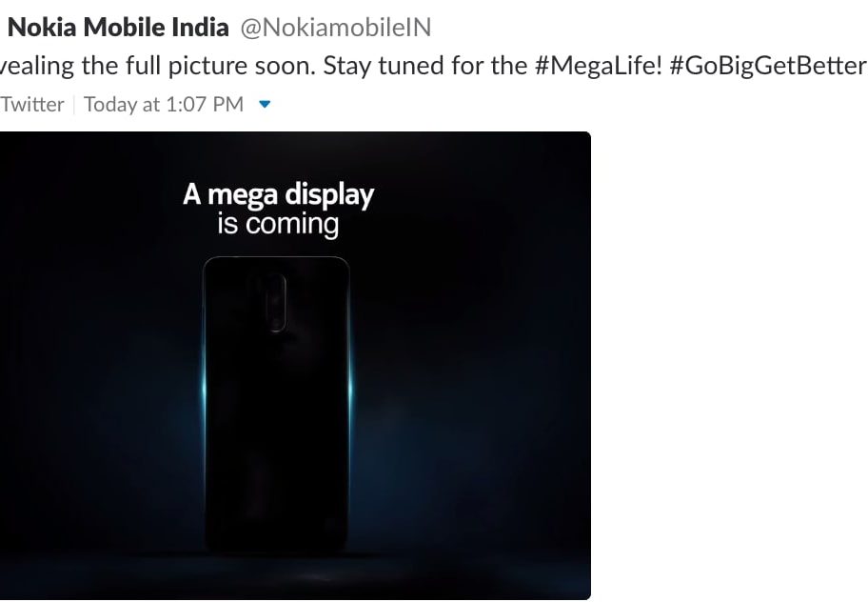Open the Nokia Mobile India author name

[118, 28]
